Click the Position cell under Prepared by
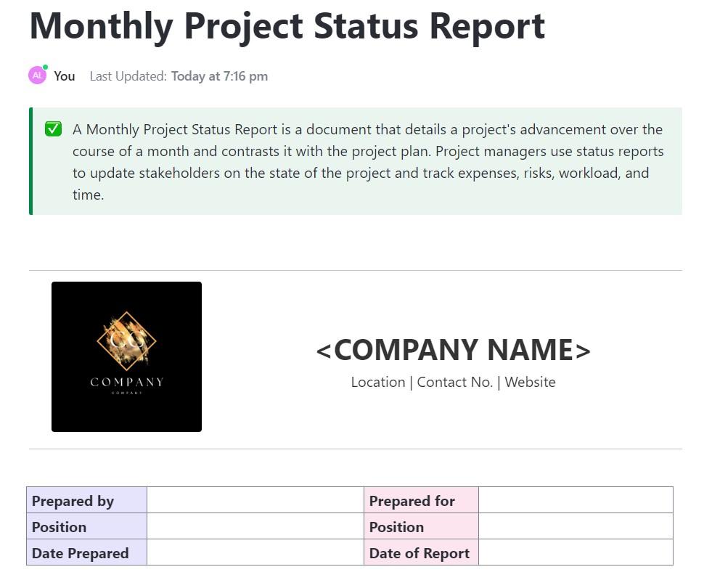The image size is (704, 588). [86, 527]
